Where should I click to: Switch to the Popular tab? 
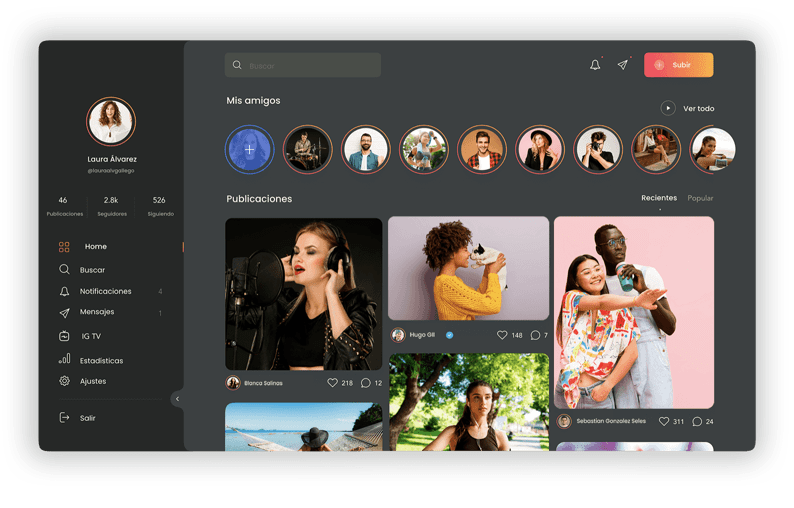point(700,198)
